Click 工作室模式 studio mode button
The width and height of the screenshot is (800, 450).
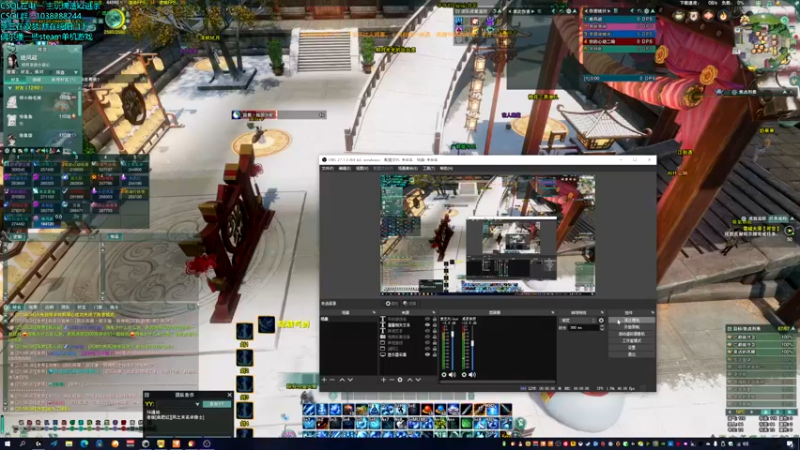[632, 340]
